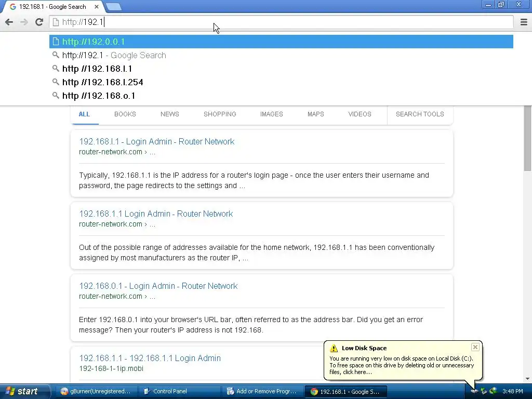This screenshot has width=532, height=399.
Task: Pick the http //192.168.l.1 suggestion
Action: pyautogui.click(x=281, y=69)
